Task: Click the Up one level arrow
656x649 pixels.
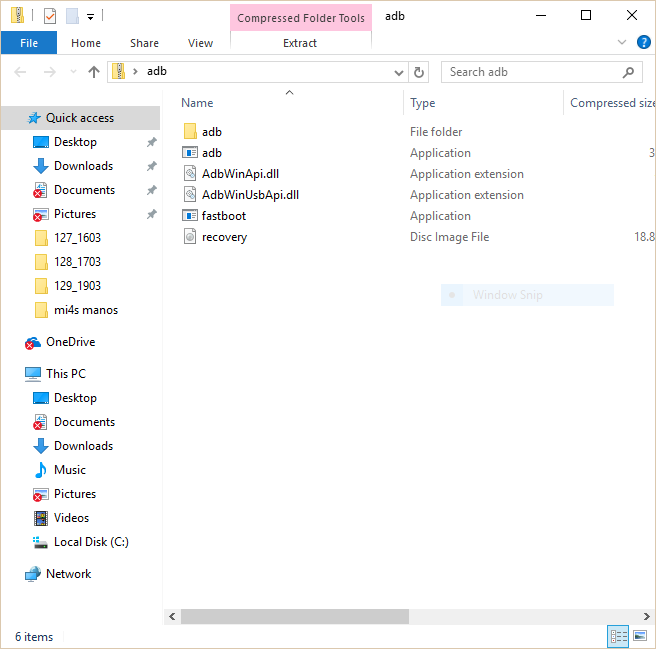Action: pyautogui.click(x=94, y=72)
